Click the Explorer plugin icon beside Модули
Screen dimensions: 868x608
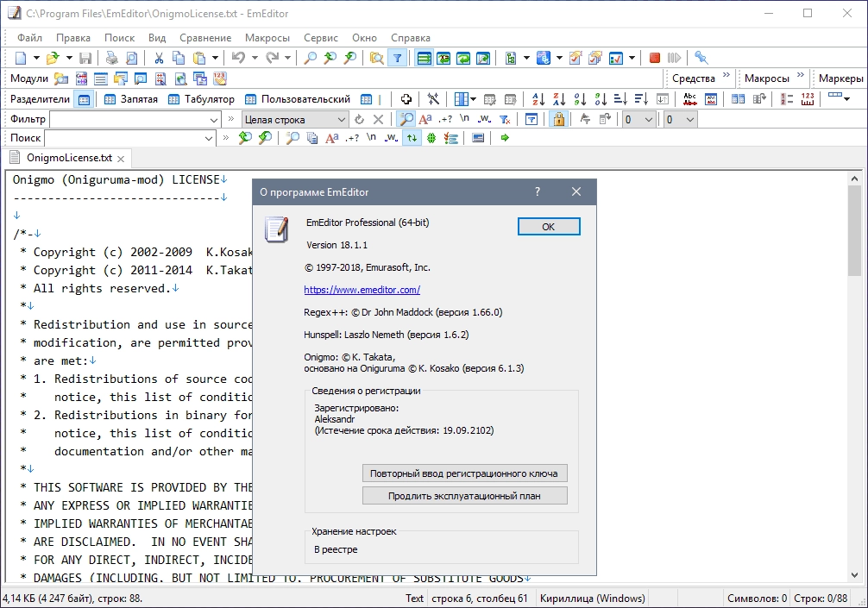61,78
